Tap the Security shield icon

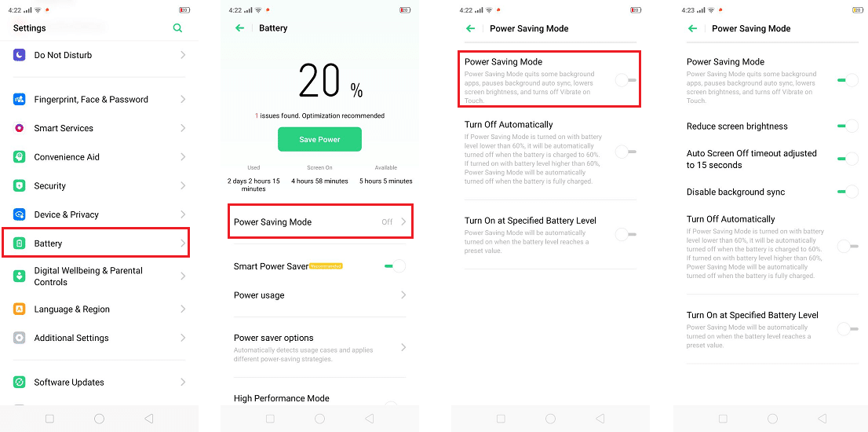tap(20, 186)
